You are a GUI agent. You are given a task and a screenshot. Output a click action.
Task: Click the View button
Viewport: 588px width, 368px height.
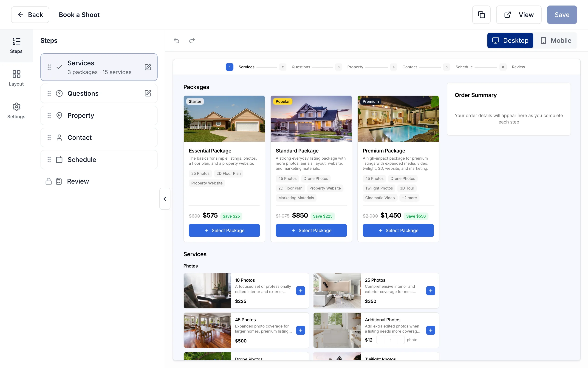(x=518, y=15)
